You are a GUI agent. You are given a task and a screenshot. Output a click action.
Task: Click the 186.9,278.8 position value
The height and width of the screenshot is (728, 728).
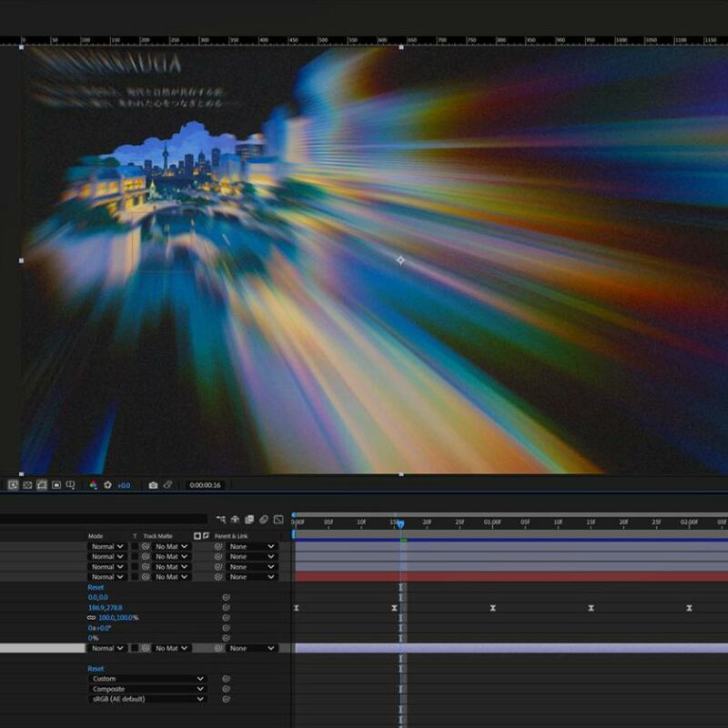[x=106, y=607]
